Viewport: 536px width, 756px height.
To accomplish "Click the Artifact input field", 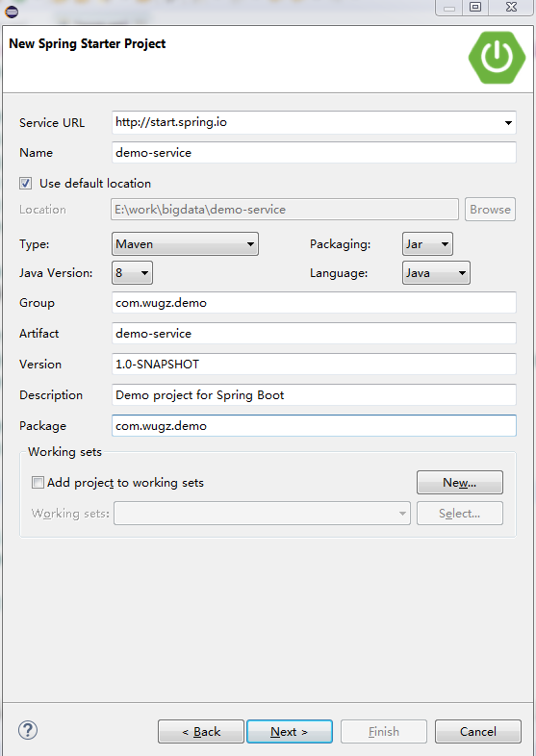I will pyautogui.click(x=314, y=333).
